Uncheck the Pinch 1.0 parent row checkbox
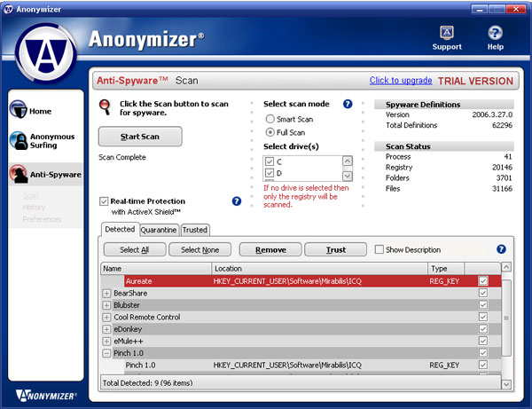Image resolution: width=532 pixels, height=409 pixels. click(483, 352)
